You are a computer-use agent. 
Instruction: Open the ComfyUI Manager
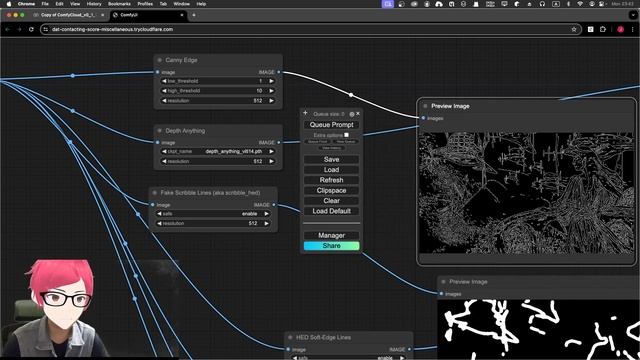click(x=331, y=236)
